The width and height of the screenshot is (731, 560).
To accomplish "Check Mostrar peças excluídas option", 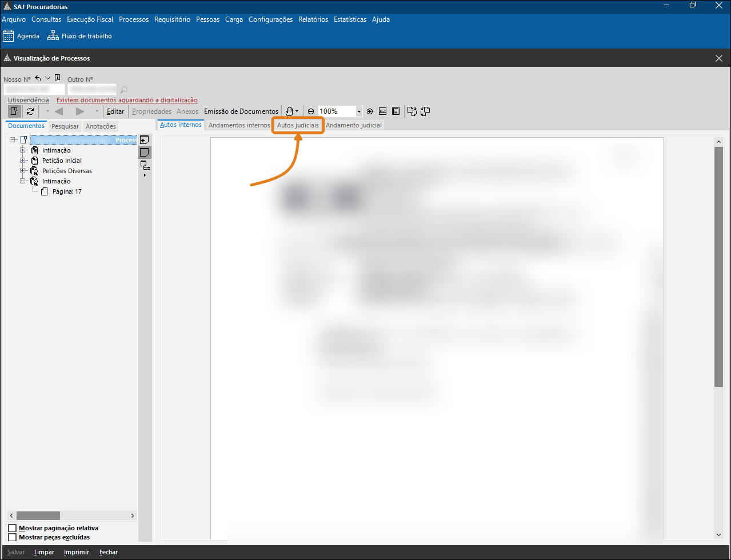I will tap(13, 537).
